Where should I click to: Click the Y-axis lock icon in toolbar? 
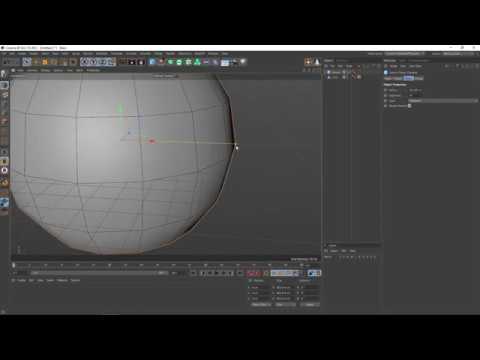point(94,62)
